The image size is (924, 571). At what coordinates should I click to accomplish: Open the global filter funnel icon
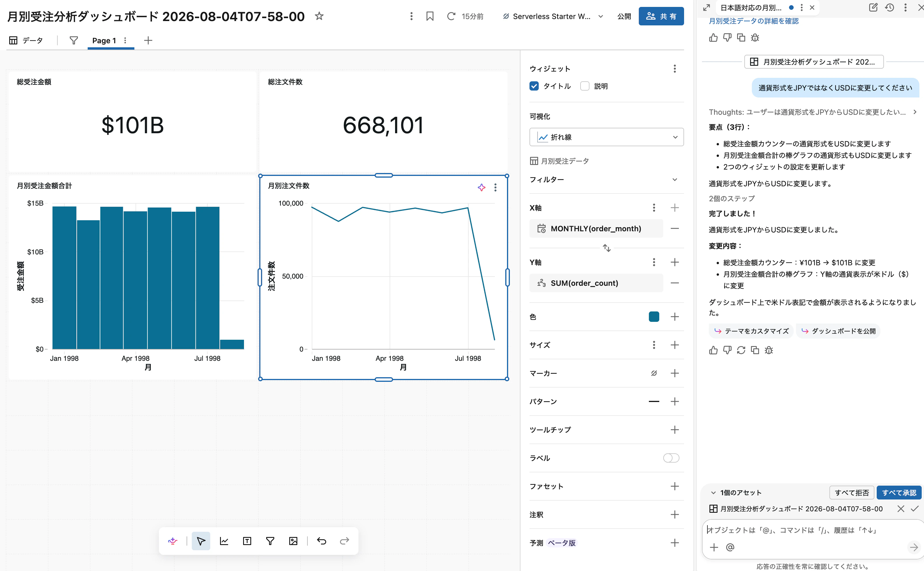[74, 40]
